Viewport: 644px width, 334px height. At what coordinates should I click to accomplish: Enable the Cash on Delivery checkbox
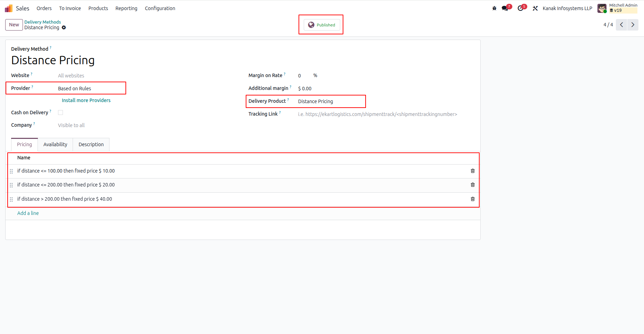point(60,112)
